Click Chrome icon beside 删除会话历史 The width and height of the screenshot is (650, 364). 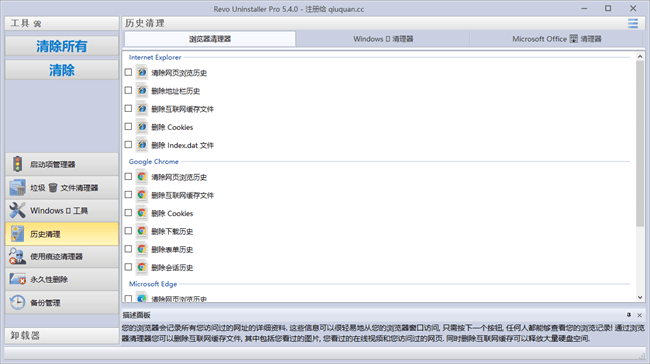142,267
